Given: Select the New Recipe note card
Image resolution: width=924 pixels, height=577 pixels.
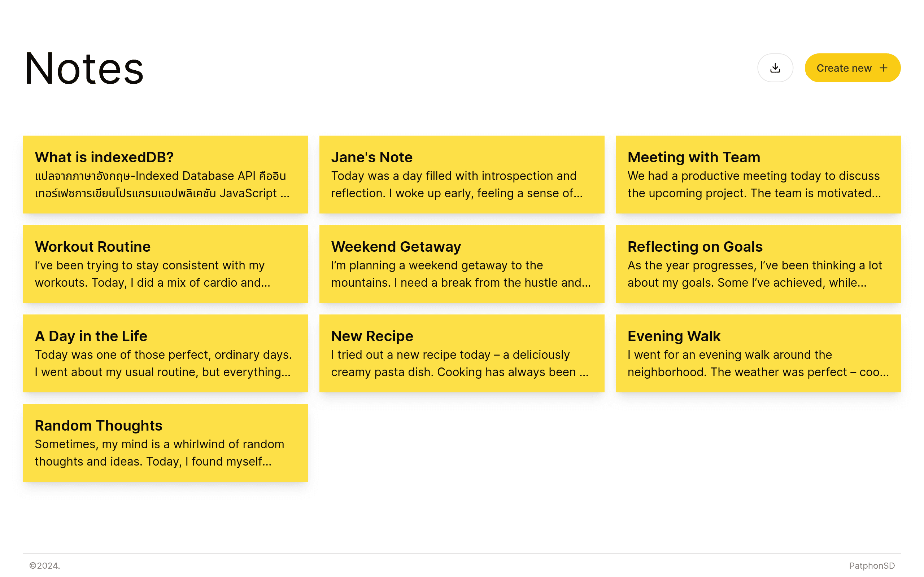Looking at the screenshot, I should click(462, 353).
